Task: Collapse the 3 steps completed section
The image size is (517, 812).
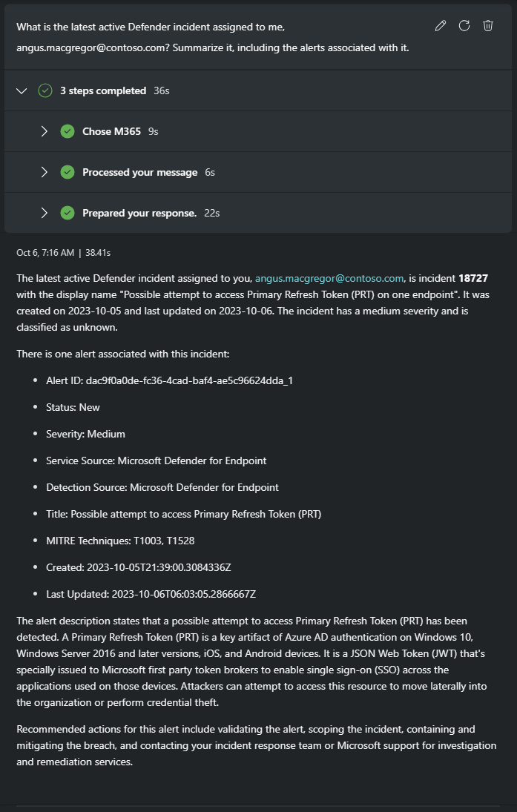Action: [x=22, y=90]
